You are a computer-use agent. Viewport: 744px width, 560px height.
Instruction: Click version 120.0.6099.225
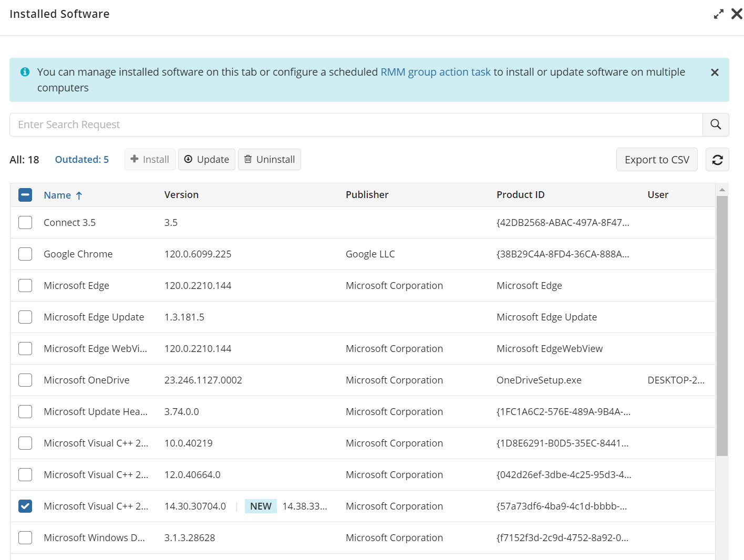click(198, 254)
